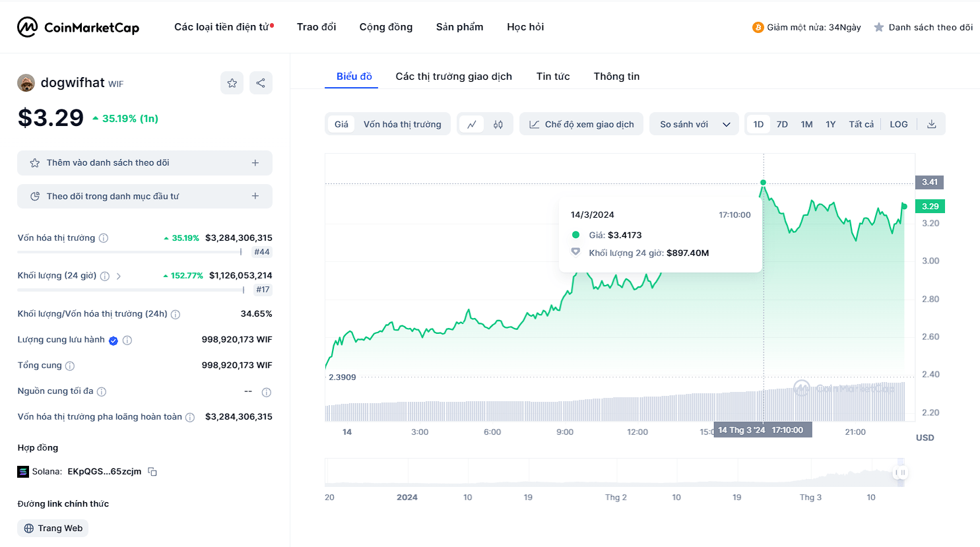The height and width of the screenshot is (547, 980).
Task: Download chart data icon
Action: pyautogui.click(x=932, y=124)
